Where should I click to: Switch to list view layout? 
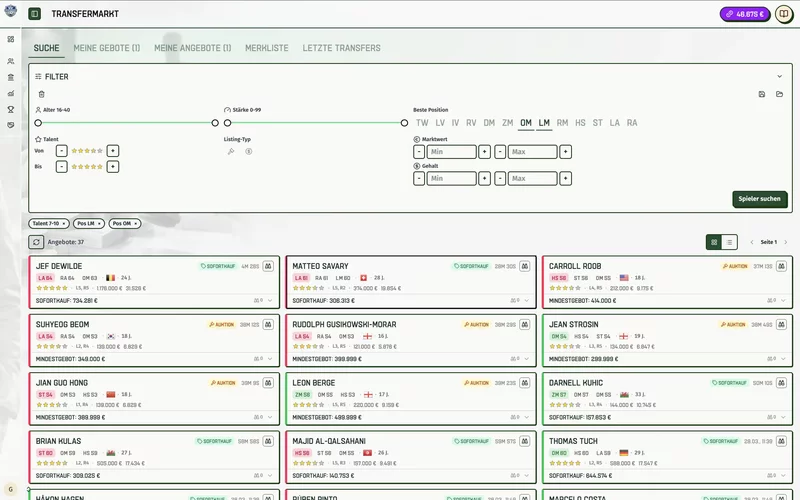pyautogui.click(x=730, y=242)
